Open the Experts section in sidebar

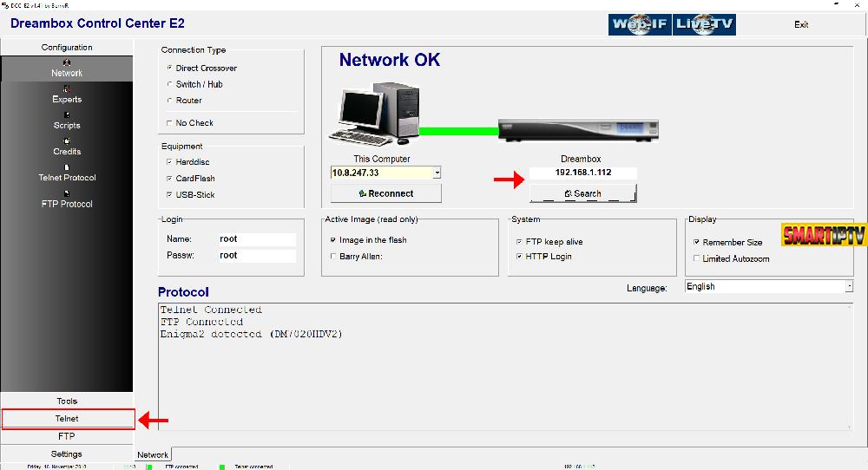pyautogui.click(x=67, y=95)
